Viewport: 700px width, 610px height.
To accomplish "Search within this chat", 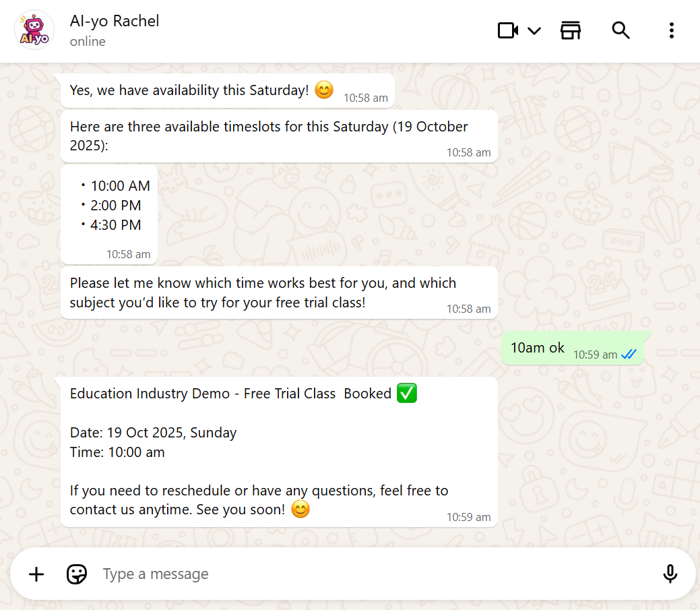I will click(621, 30).
